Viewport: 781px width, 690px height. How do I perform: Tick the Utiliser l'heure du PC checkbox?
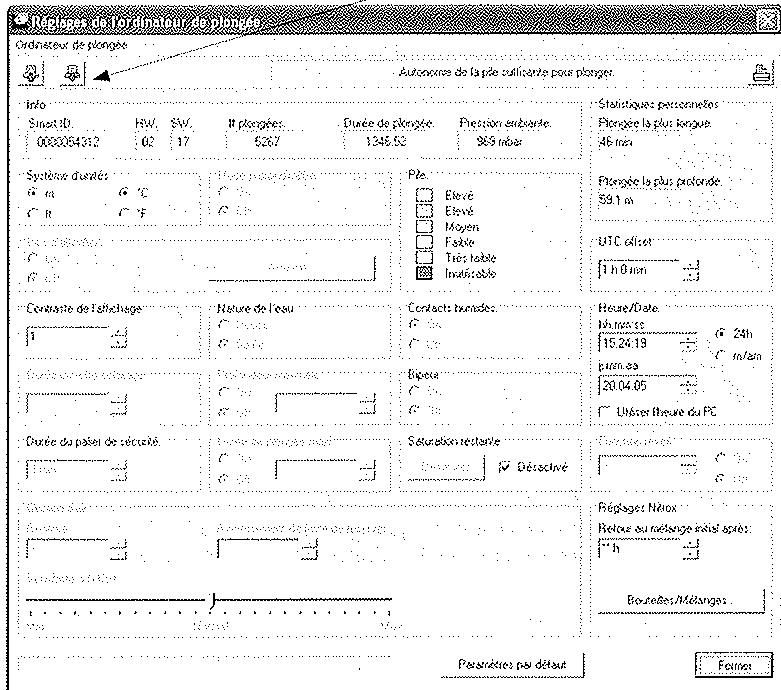point(605,412)
